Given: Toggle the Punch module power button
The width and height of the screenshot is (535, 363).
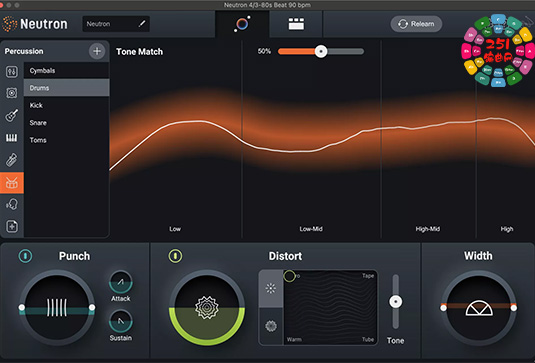Looking at the screenshot, I should tap(25, 256).
